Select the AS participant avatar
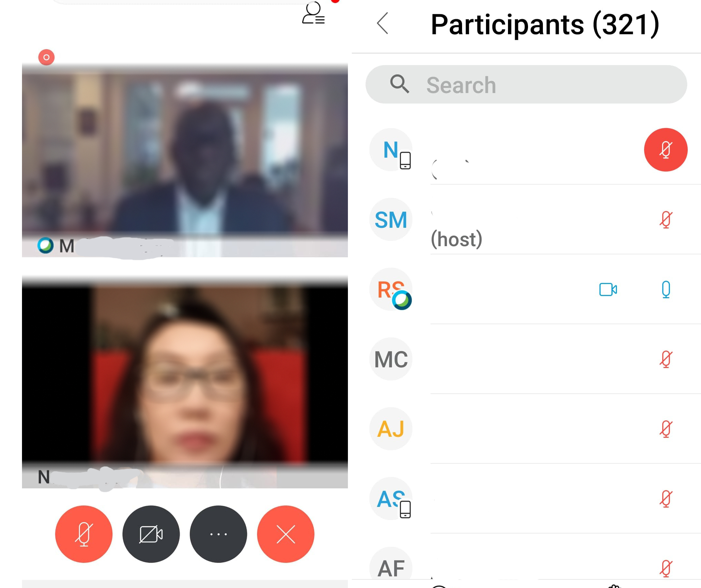 tap(391, 498)
